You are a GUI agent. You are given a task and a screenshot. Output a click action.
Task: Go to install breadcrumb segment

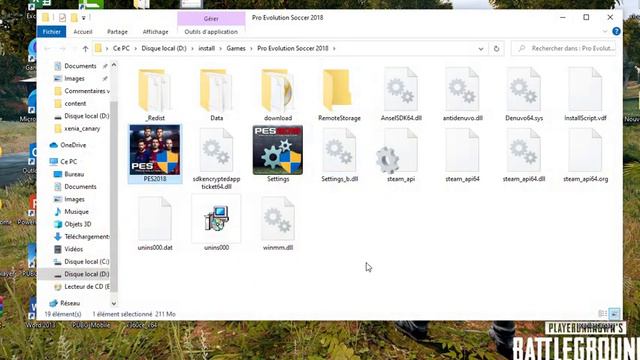pyautogui.click(x=207, y=49)
